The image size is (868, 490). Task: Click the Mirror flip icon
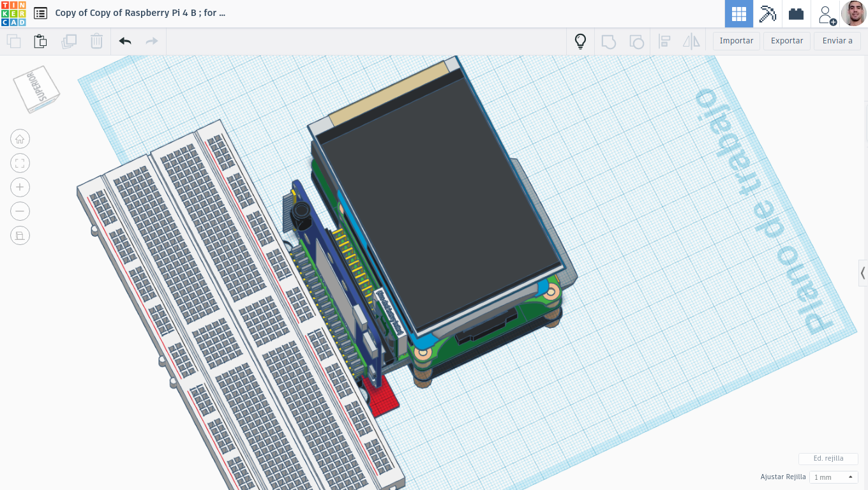point(691,41)
